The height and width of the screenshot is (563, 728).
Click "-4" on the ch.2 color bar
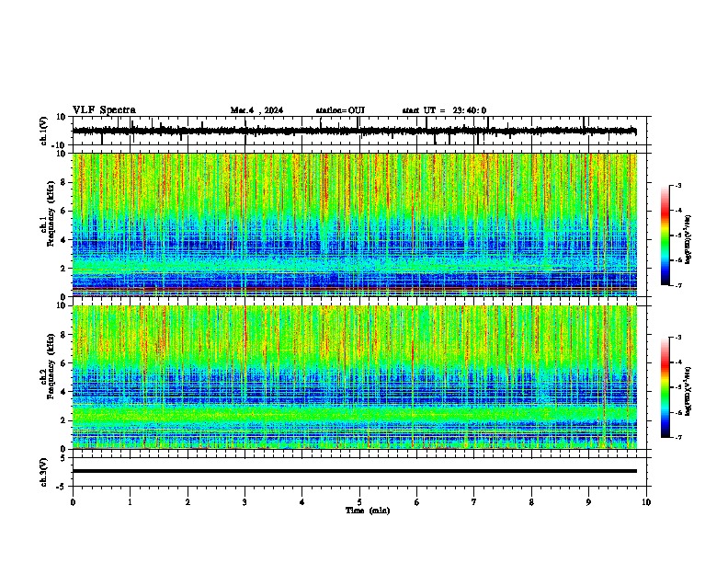click(x=678, y=362)
